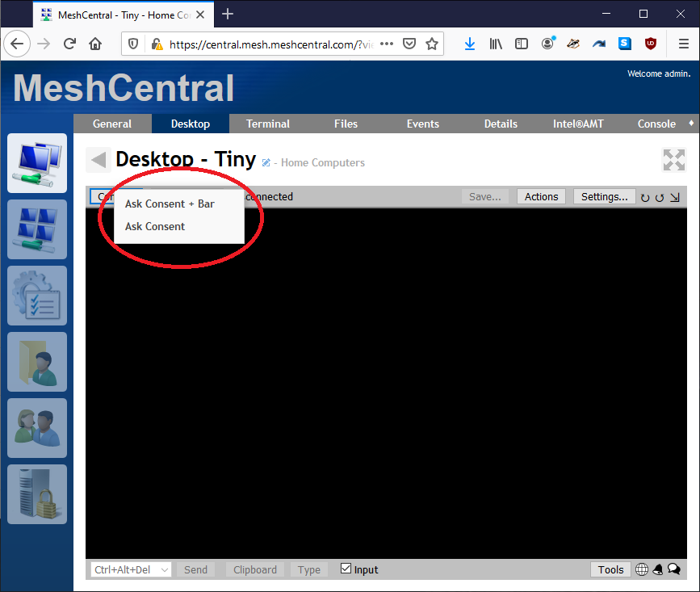Click the Tools button
The height and width of the screenshot is (592, 700).
pyautogui.click(x=610, y=569)
